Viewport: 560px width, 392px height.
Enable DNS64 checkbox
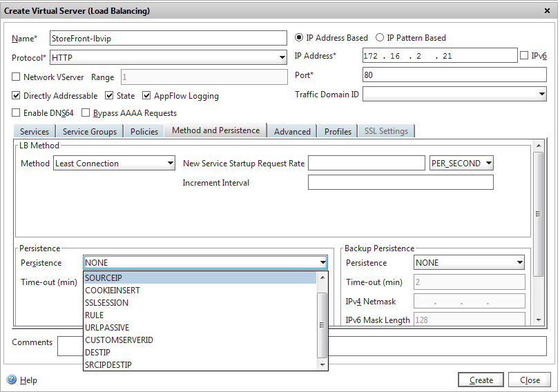click(16, 112)
